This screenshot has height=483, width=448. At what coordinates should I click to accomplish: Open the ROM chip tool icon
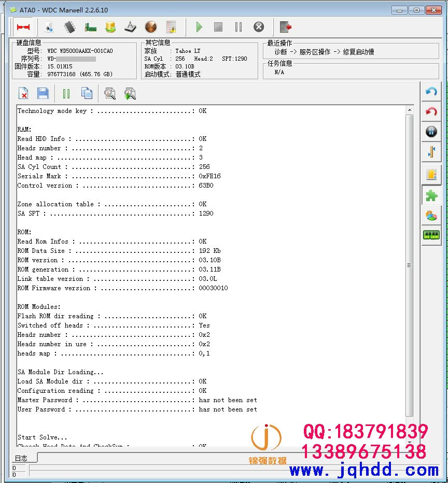pyautogui.click(x=69, y=27)
